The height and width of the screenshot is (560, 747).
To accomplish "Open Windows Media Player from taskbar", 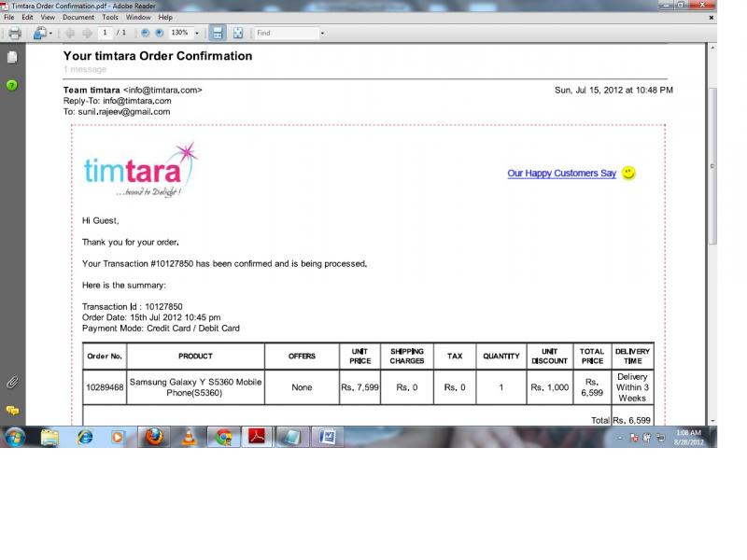I will (118, 437).
